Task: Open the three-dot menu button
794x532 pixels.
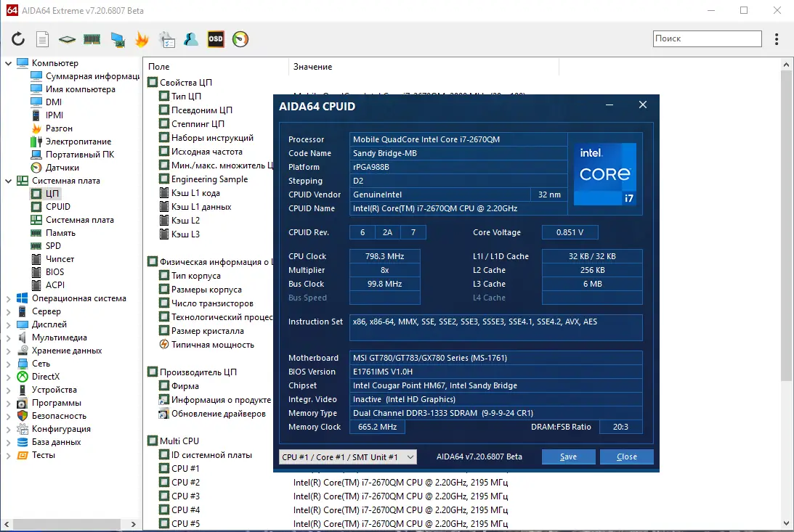Action: click(x=777, y=39)
